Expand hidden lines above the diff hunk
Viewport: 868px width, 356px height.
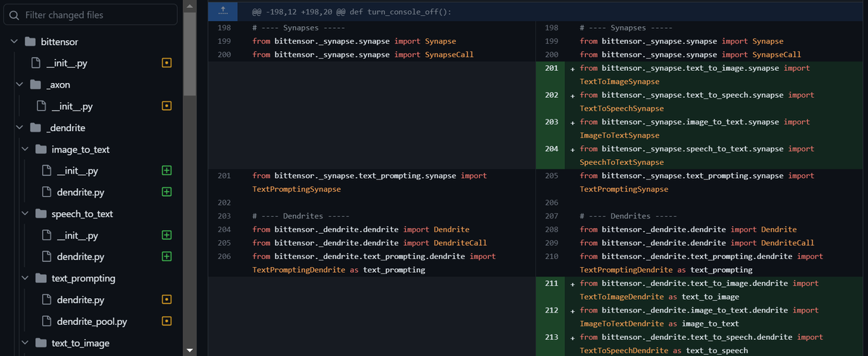tap(223, 12)
